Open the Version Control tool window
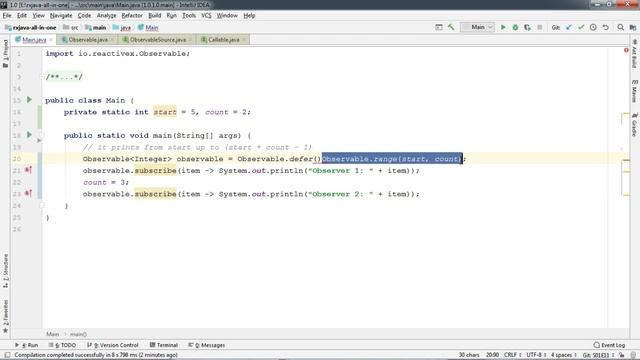Viewport: 640px width, 360px height. (113, 345)
